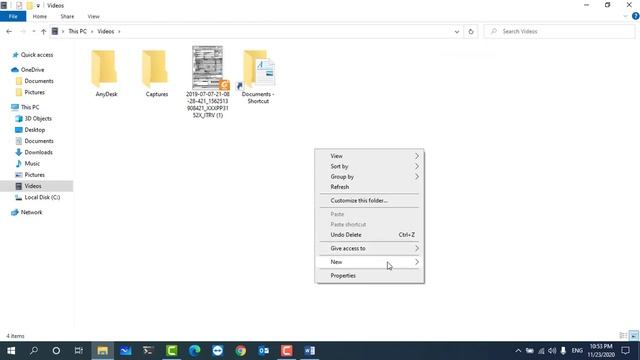The height and width of the screenshot is (360, 640).
Task: Open Explorer help question mark
Action: tap(635, 16)
